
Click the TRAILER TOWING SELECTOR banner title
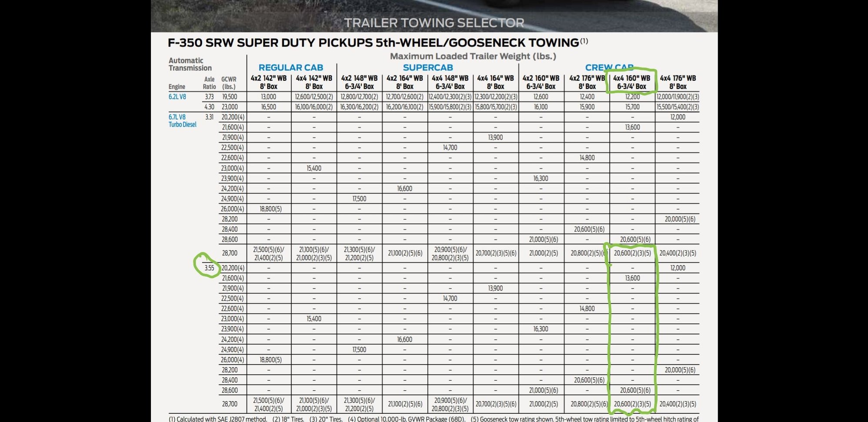click(434, 23)
